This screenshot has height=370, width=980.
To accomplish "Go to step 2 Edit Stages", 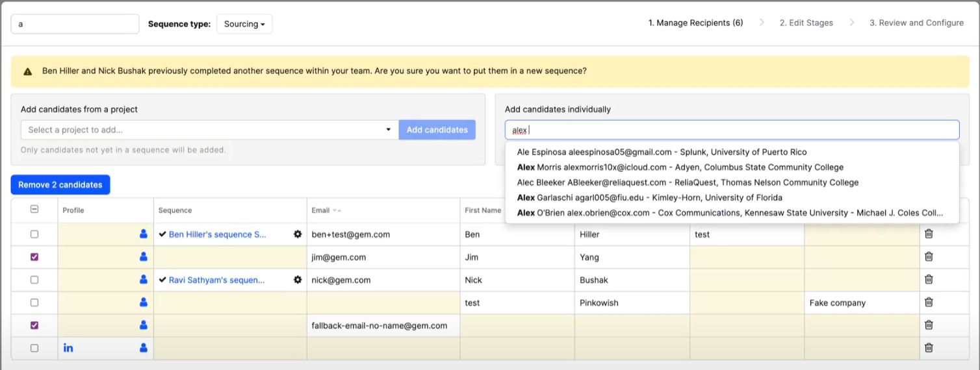I will point(806,23).
